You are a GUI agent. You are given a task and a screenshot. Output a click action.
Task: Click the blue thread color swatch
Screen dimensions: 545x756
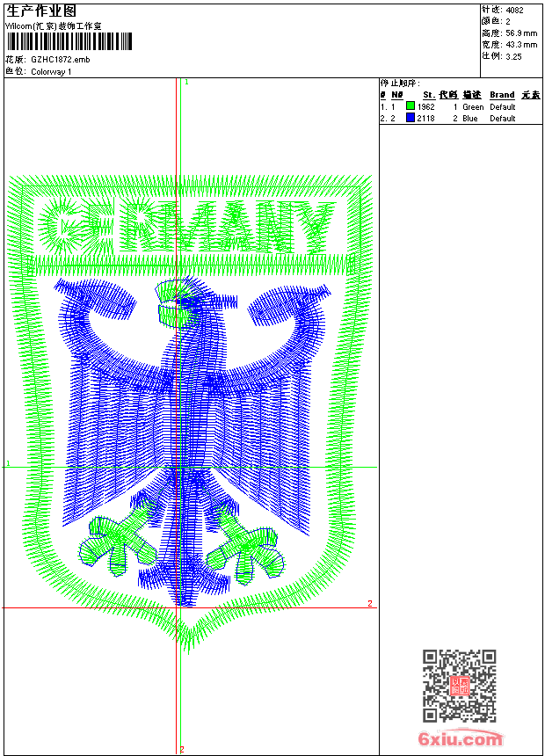(x=411, y=118)
